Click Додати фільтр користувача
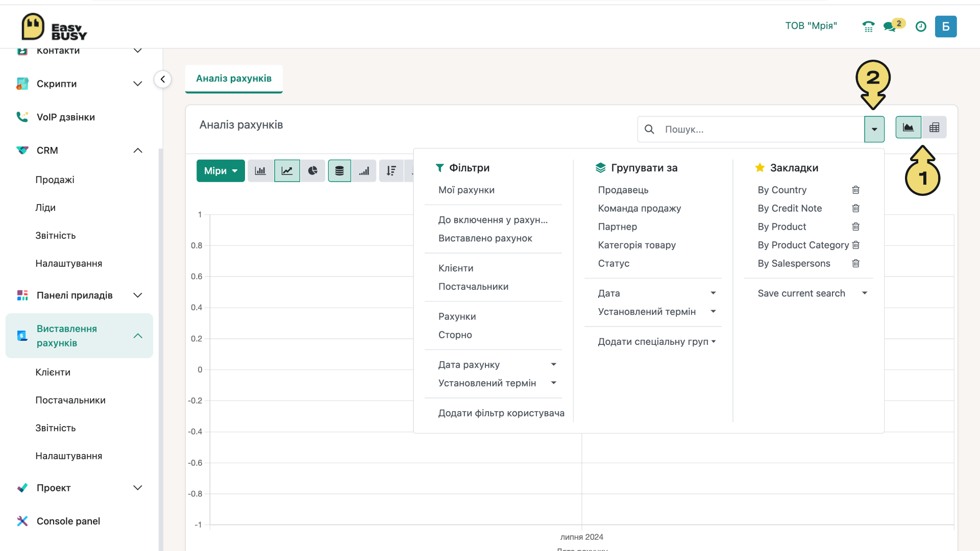The image size is (980, 551). pos(501,413)
